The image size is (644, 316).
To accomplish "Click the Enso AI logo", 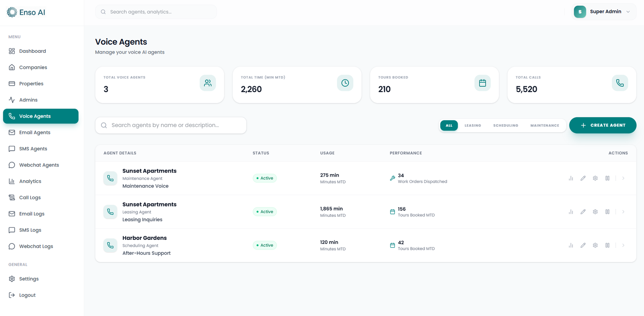I will 26,12.
